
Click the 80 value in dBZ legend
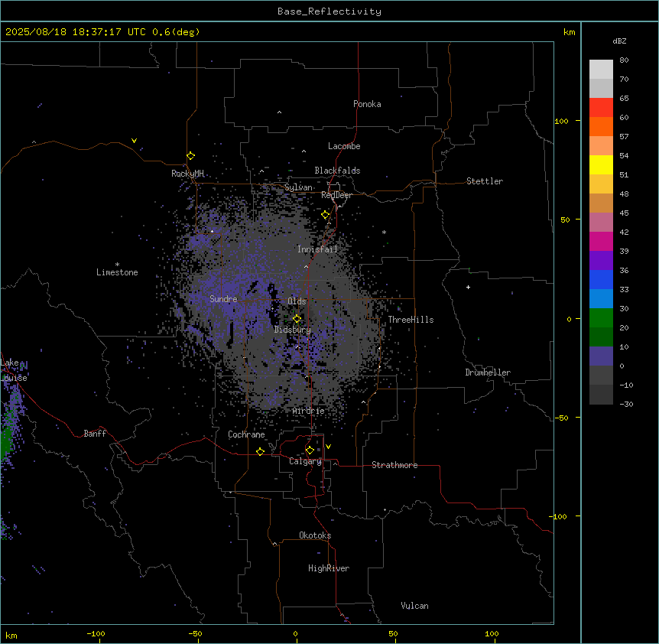coord(624,60)
